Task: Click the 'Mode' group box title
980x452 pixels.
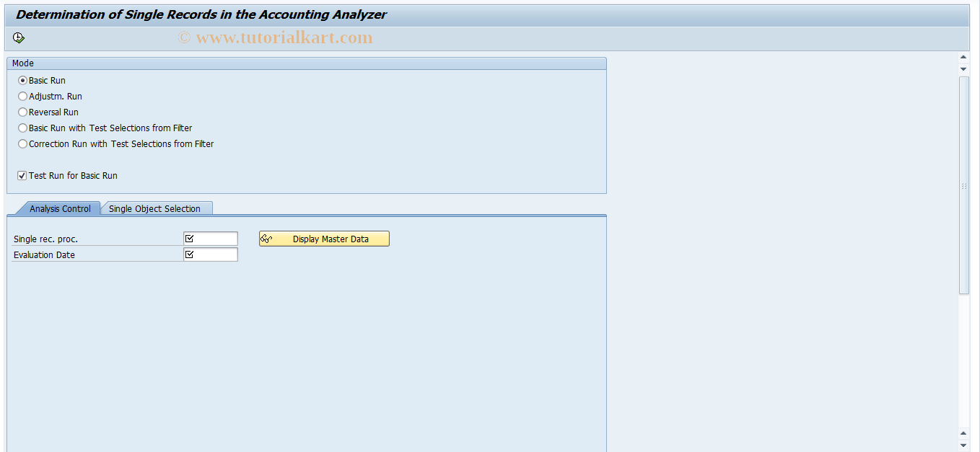Action: click(x=23, y=63)
